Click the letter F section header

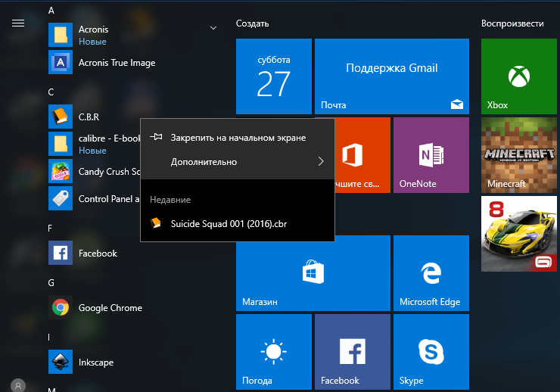pyautogui.click(x=50, y=228)
